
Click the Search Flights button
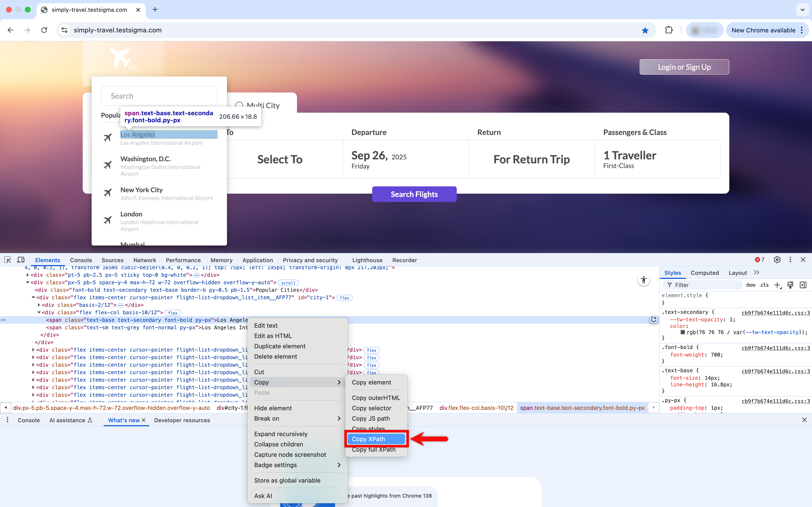(x=414, y=194)
